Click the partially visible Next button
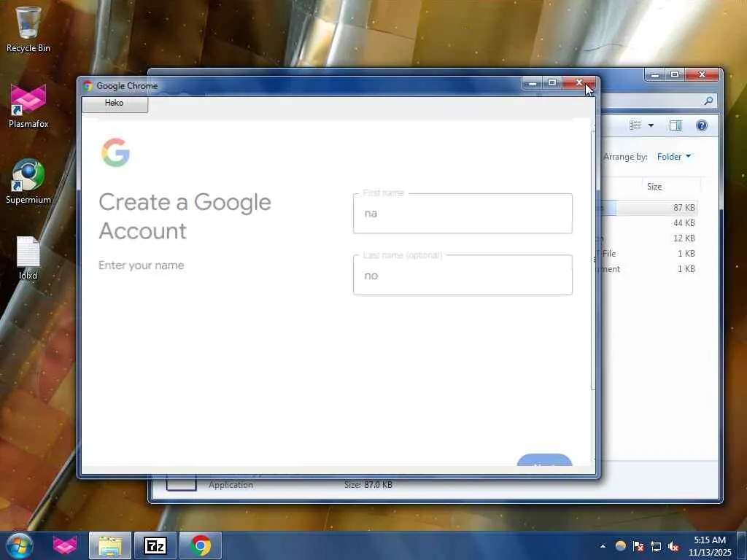 click(544, 459)
